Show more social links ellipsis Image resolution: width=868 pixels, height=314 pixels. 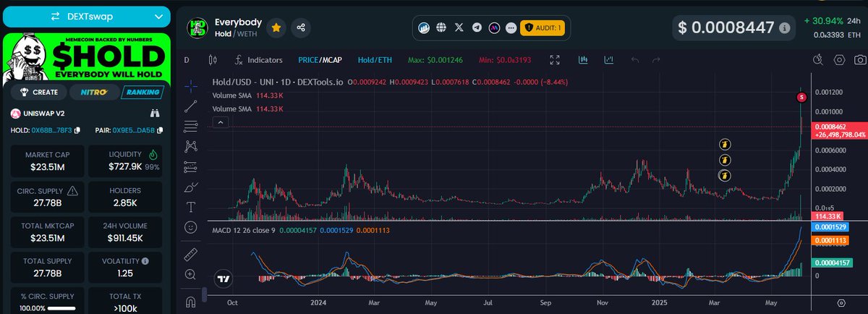(x=511, y=27)
